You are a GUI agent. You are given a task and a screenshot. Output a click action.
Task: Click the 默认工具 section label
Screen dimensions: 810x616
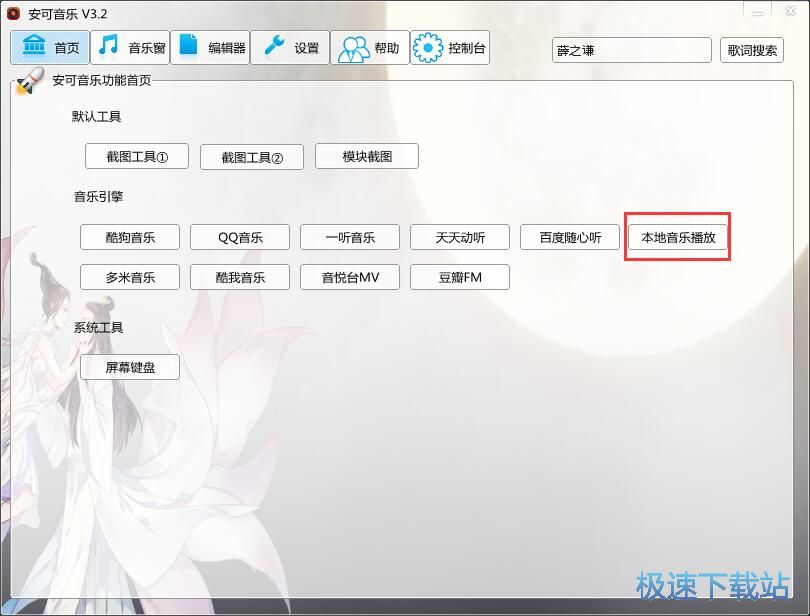[97, 116]
